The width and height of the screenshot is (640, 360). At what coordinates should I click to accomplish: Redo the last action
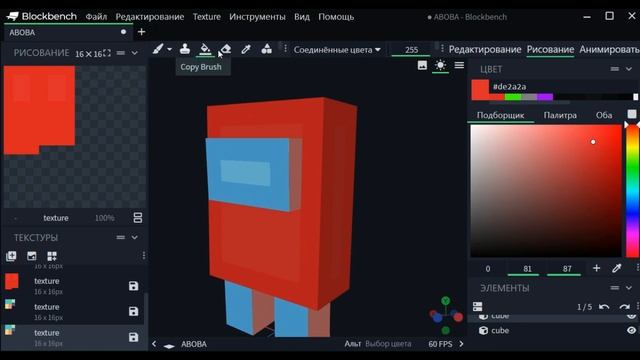coord(624,307)
